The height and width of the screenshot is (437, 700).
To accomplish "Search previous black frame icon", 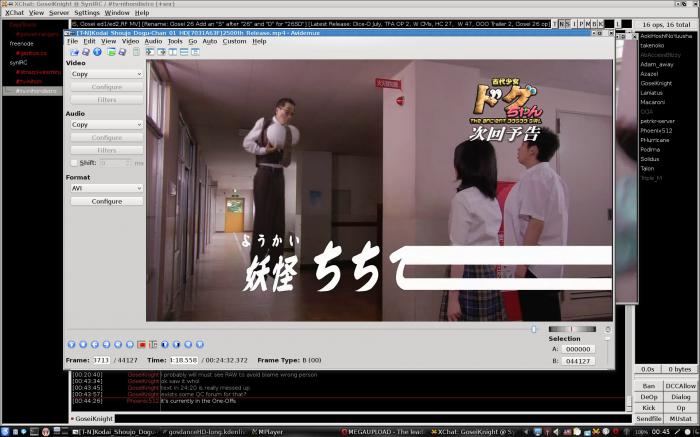I will [165, 345].
